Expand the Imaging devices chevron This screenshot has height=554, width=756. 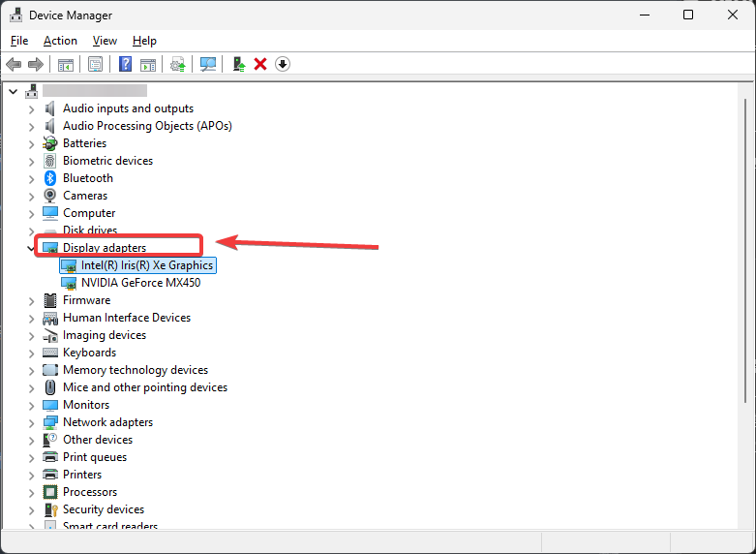pos(31,336)
